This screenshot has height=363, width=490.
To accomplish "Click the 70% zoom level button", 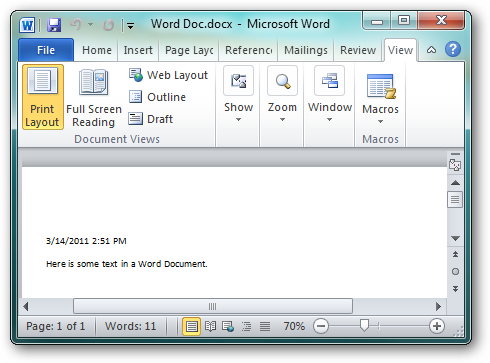I will 294,326.
